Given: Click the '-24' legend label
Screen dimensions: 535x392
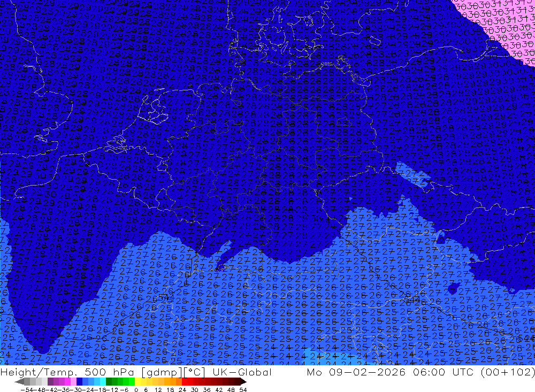Looking at the screenshot, I should tap(88, 390).
